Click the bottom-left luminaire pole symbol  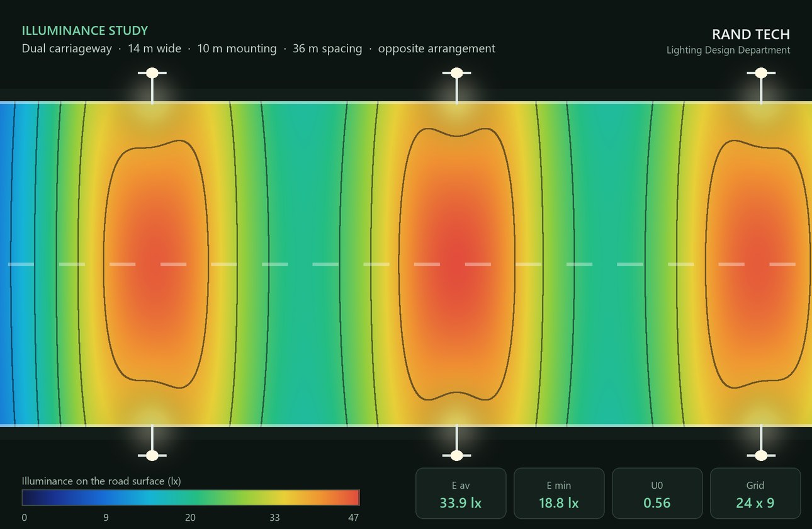pos(152,443)
